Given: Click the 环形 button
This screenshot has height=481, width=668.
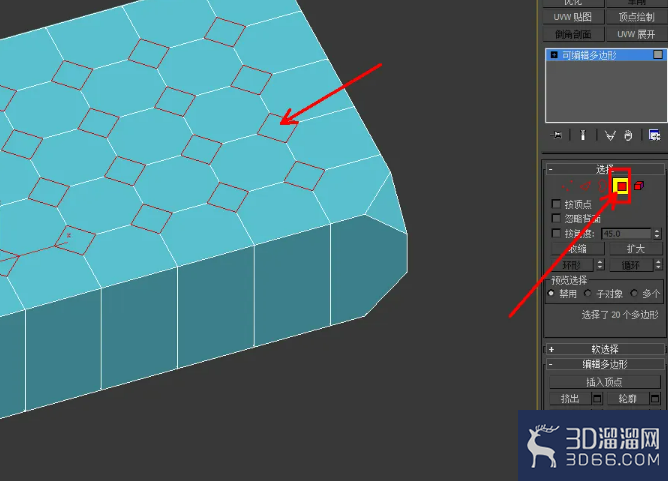Looking at the screenshot, I should click(x=572, y=265).
